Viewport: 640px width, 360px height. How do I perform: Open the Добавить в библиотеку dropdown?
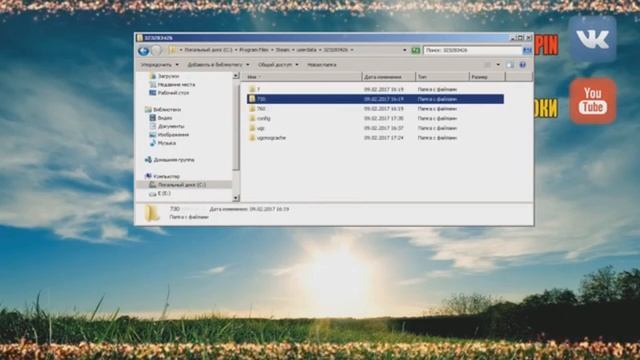[x=218, y=65]
